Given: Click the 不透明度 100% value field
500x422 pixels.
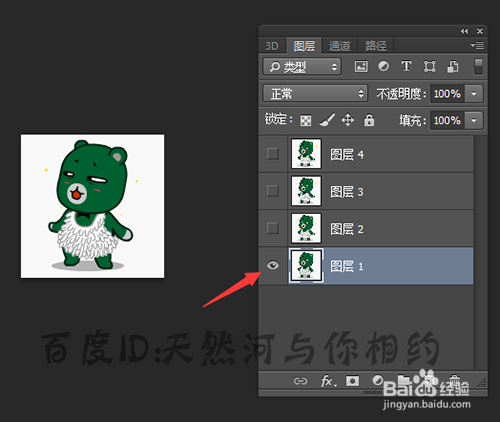Looking at the screenshot, I should tap(447, 94).
